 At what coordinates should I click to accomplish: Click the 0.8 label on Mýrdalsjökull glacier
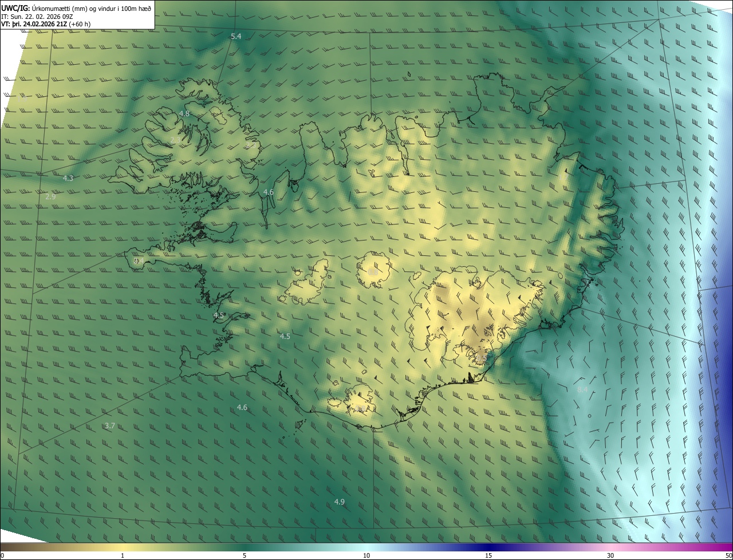click(359, 408)
